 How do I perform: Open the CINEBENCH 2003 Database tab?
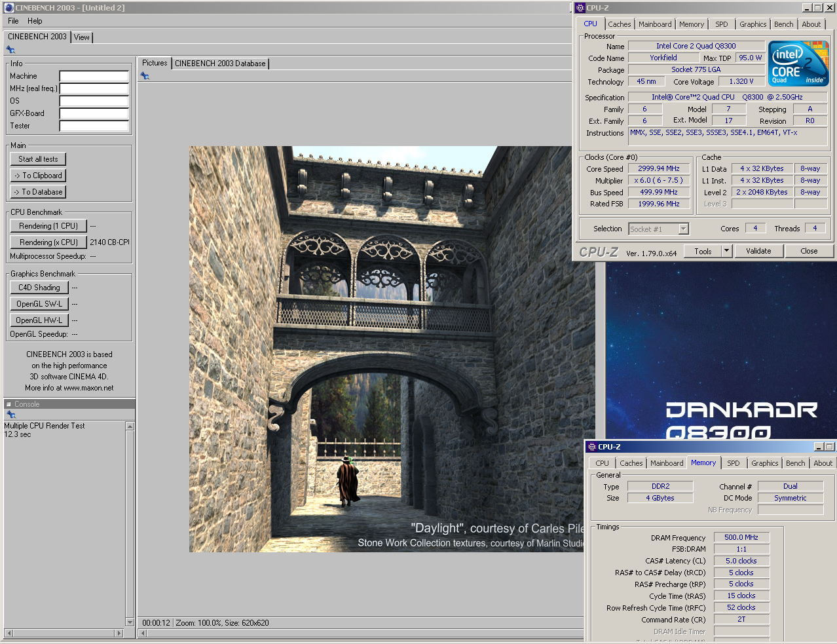220,64
